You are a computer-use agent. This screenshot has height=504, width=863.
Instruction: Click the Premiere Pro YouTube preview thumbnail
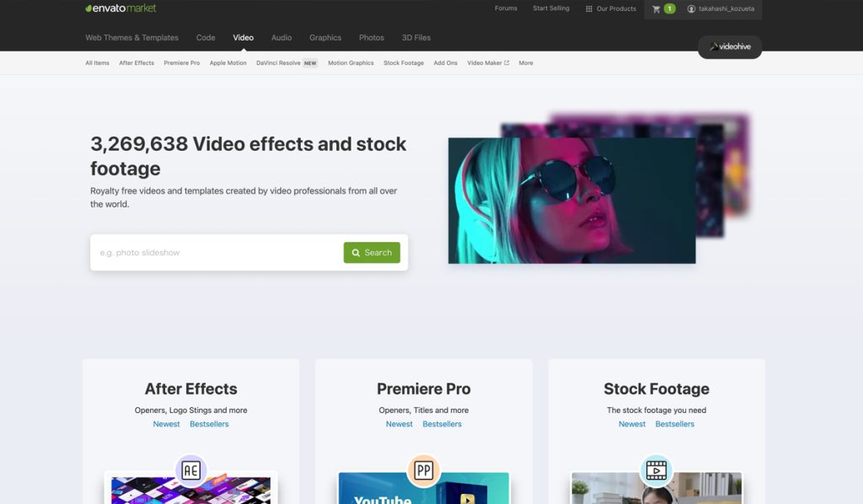(424, 490)
